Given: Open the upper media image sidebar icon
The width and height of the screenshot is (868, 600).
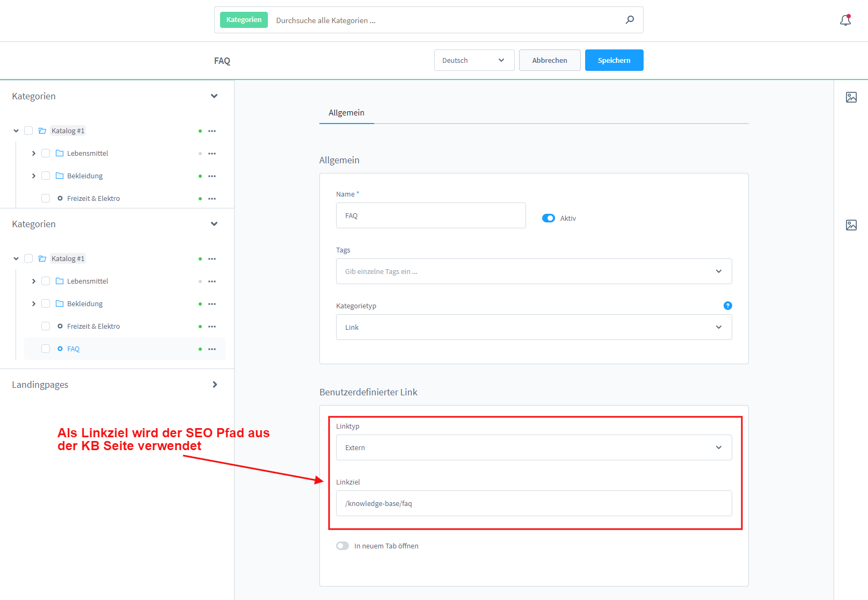Looking at the screenshot, I should point(851,97).
